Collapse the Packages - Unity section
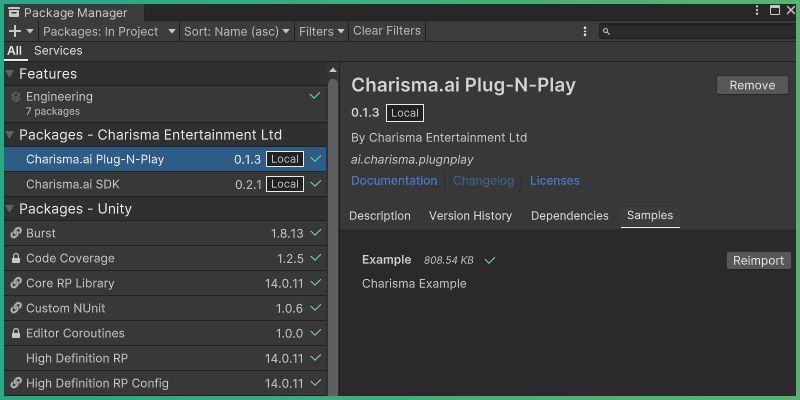This screenshot has height=400, width=800. click(10, 209)
